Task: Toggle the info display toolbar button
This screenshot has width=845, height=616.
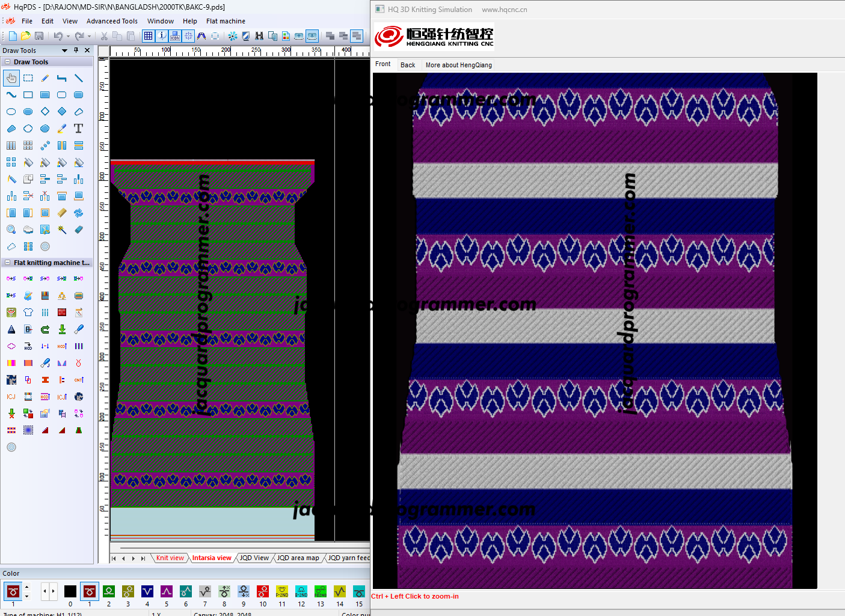Action: pyautogui.click(x=162, y=36)
